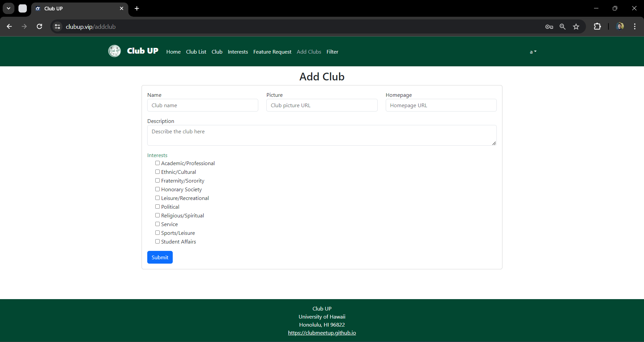The height and width of the screenshot is (342, 644).
Task: Click the Club name input field
Action: point(203,105)
